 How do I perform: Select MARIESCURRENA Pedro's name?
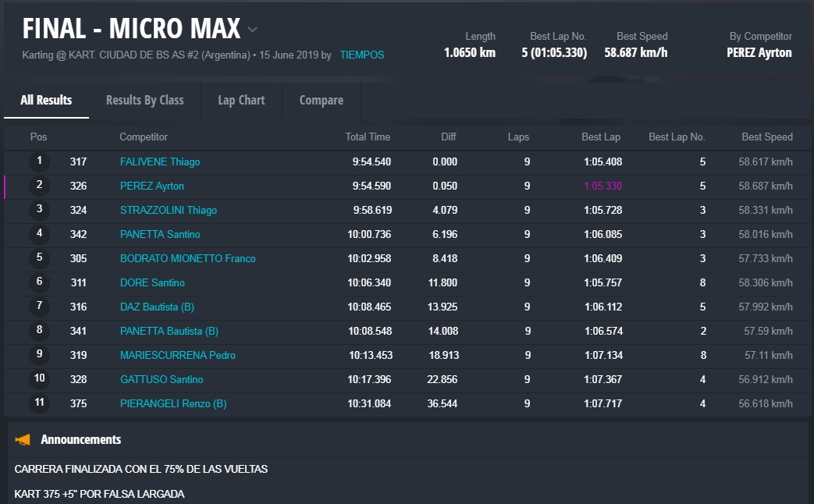coord(177,356)
